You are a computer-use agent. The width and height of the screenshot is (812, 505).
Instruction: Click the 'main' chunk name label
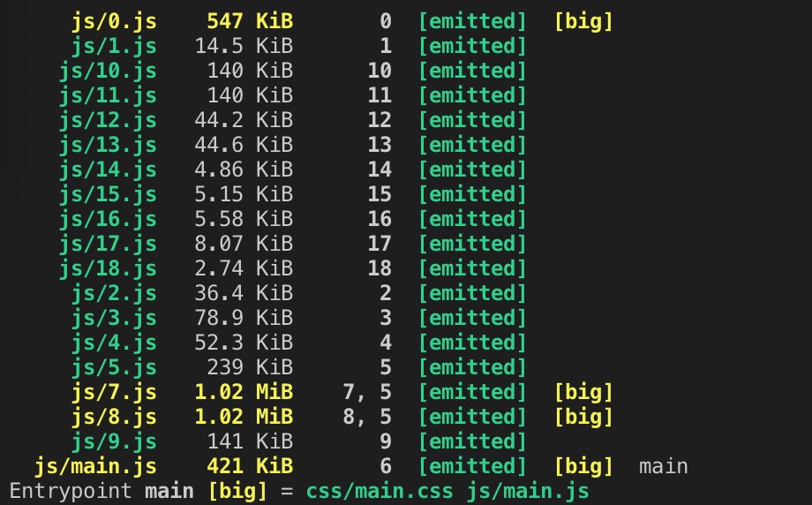click(664, 467)
